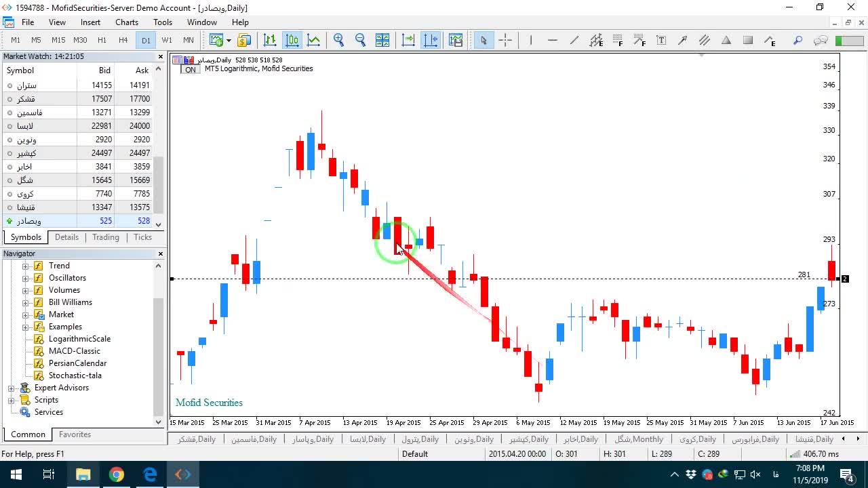Open the tile windows icon
The height and width of the screenshot is (488, 868).
(382, 40)
